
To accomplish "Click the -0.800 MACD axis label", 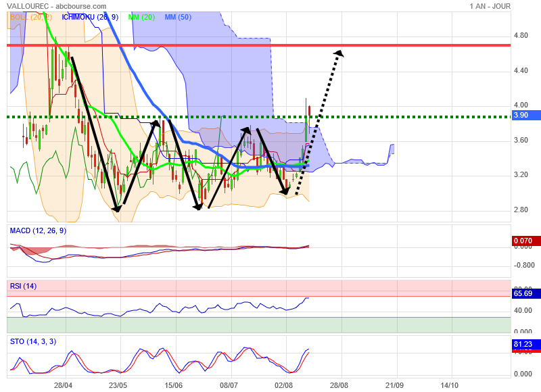I will pos(524,266).
